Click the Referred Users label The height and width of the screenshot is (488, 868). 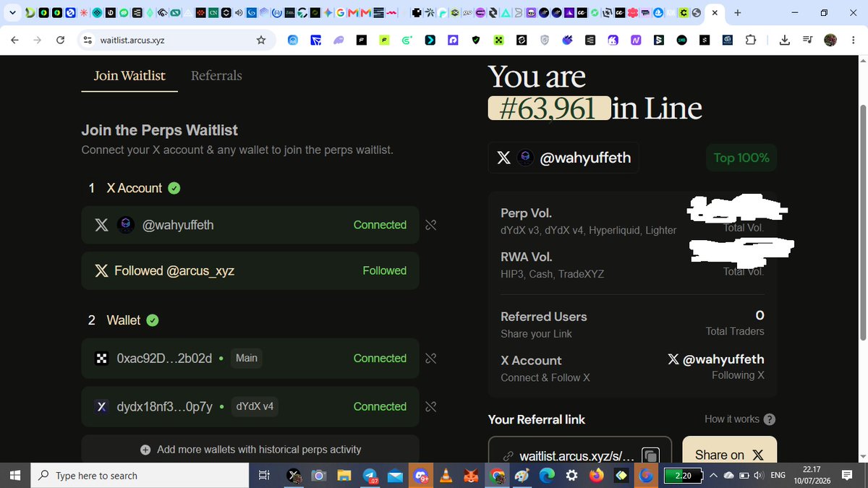(x=544, y=317)
